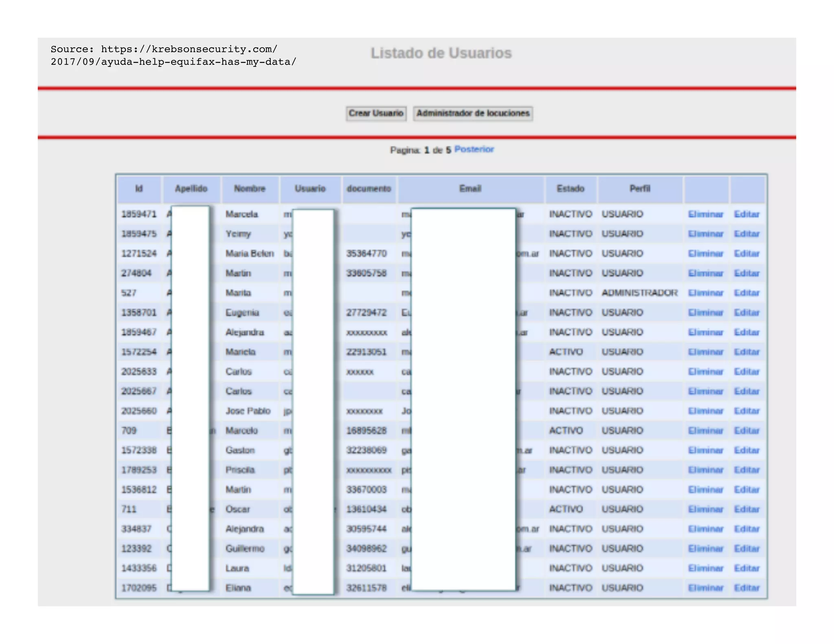Delete the Priscila user row

coord(706,470)
